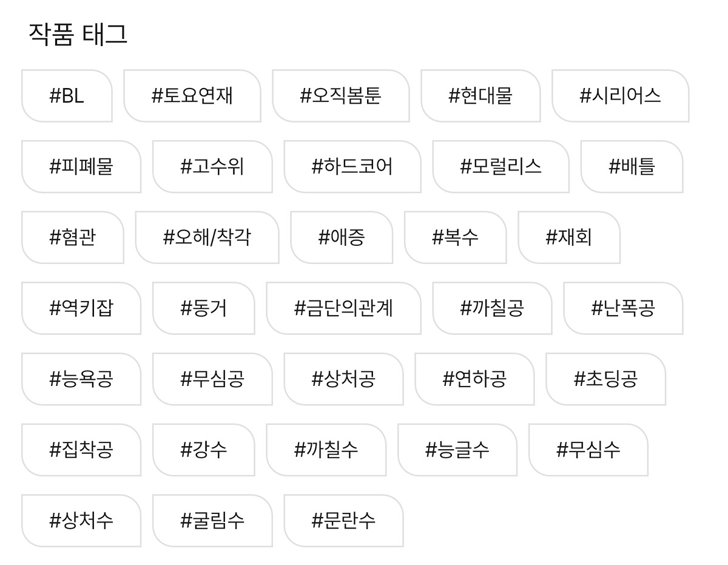Click the #BL tag
728x565 pixels.
coord(67,96)
